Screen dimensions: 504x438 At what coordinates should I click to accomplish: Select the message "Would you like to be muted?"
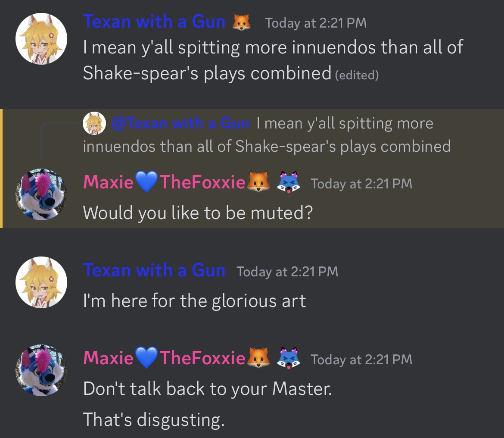(197, 213)
